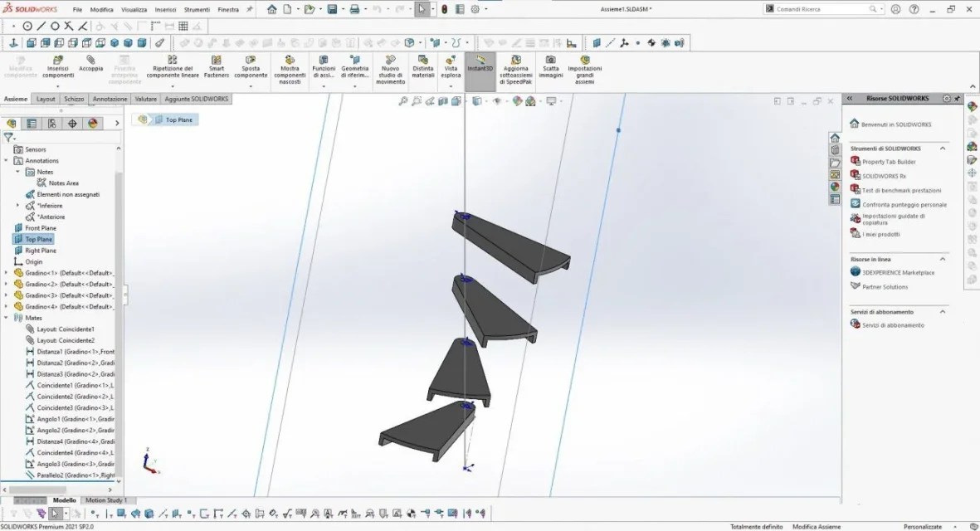Image resolution: width=980 pixels, height=531 pixels.
Task: Open SOLIDWORKS Rx link
Action: pos(884,176)
